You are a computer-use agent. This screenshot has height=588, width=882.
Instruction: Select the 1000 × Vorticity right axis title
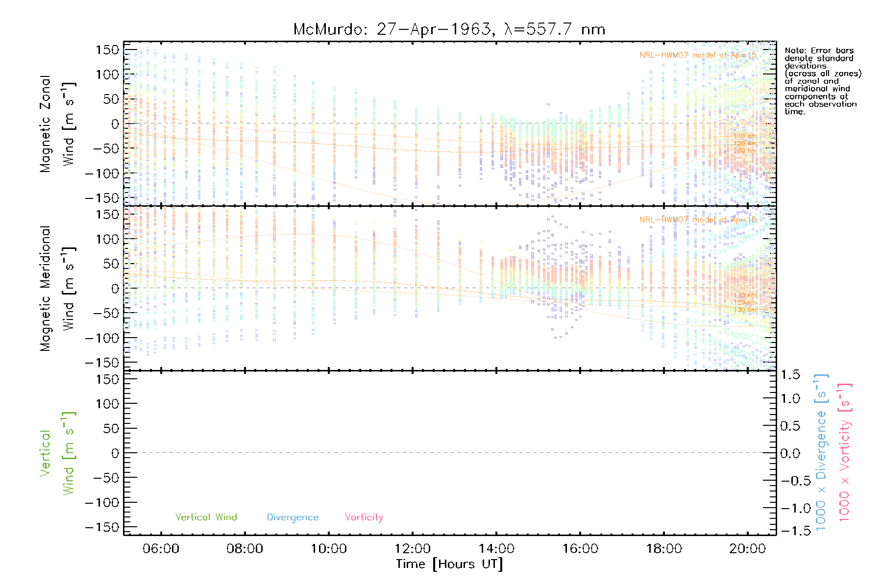click(844, 452)
